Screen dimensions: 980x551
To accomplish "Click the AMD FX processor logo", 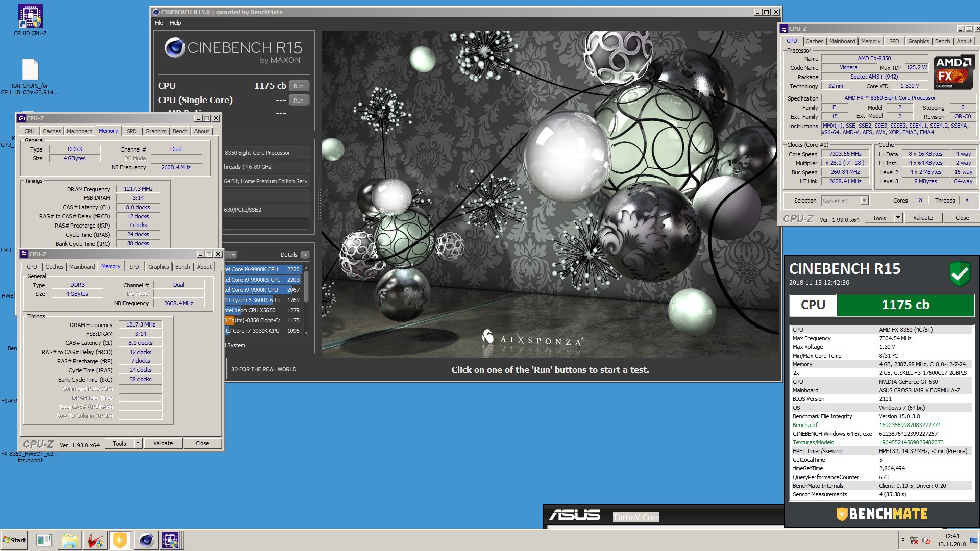I will click(x=953, y=72).
